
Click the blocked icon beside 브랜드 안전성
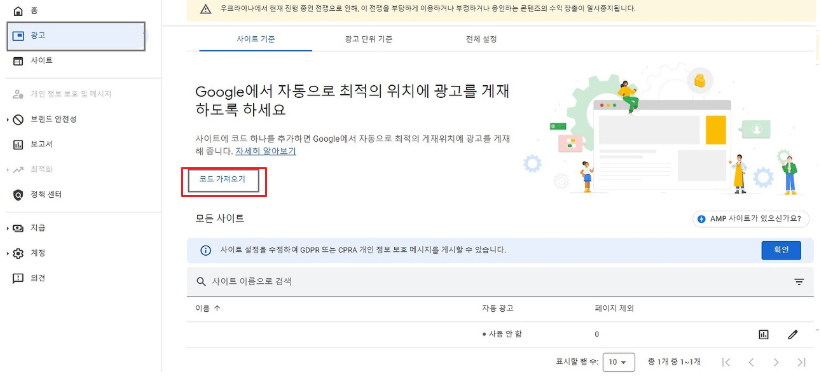pyautogui.click(x=18, y=120)
